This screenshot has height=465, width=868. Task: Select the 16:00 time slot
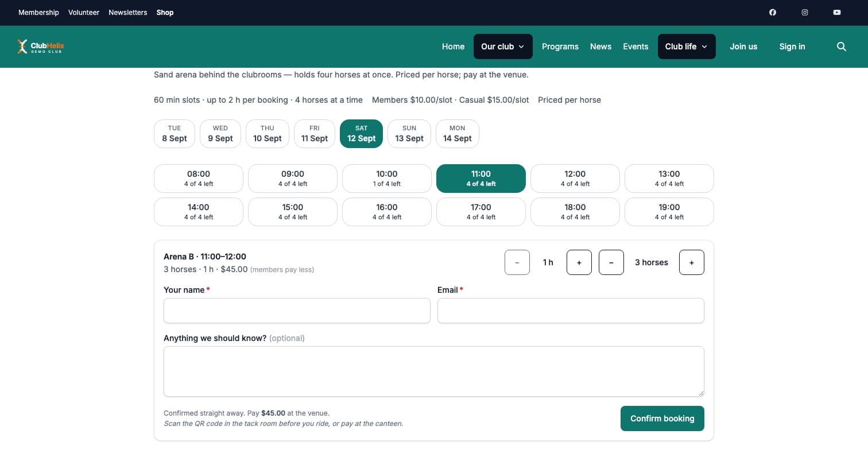point(387,212)
